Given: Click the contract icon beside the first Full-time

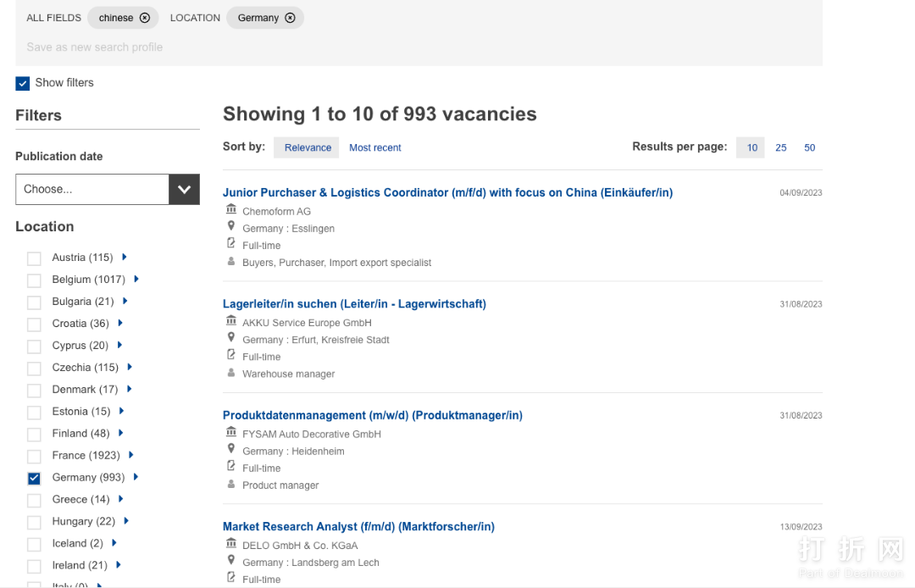Looking at the screenshot, I should click(231, 244).
